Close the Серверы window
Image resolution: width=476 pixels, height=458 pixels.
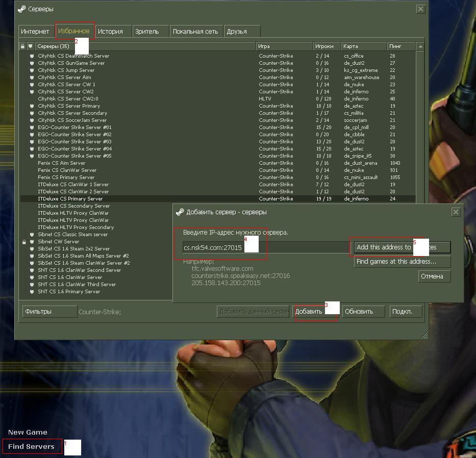(420, 9)
